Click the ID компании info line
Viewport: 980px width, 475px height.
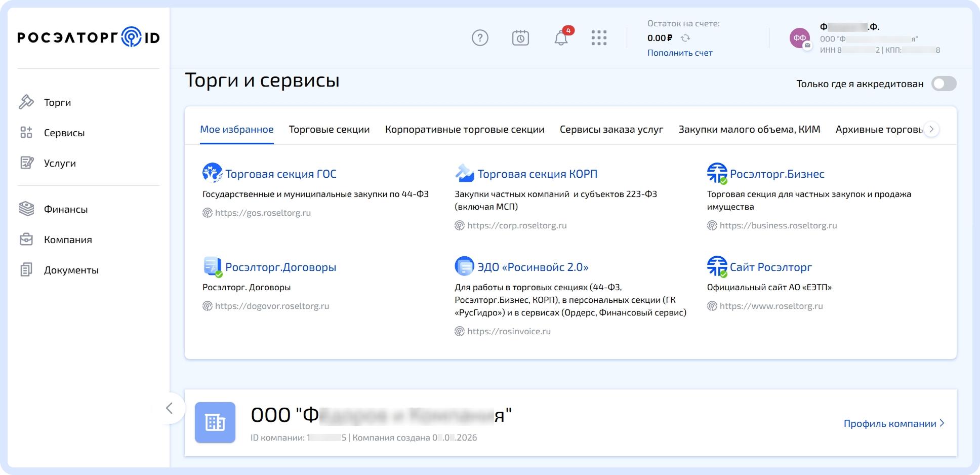coord(364,438)
